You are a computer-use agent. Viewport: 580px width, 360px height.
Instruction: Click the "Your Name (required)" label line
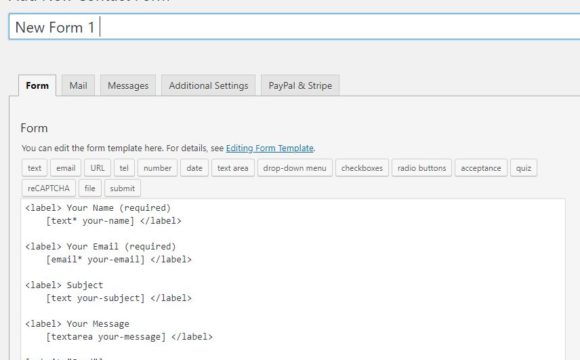click(x=98, y=208)
